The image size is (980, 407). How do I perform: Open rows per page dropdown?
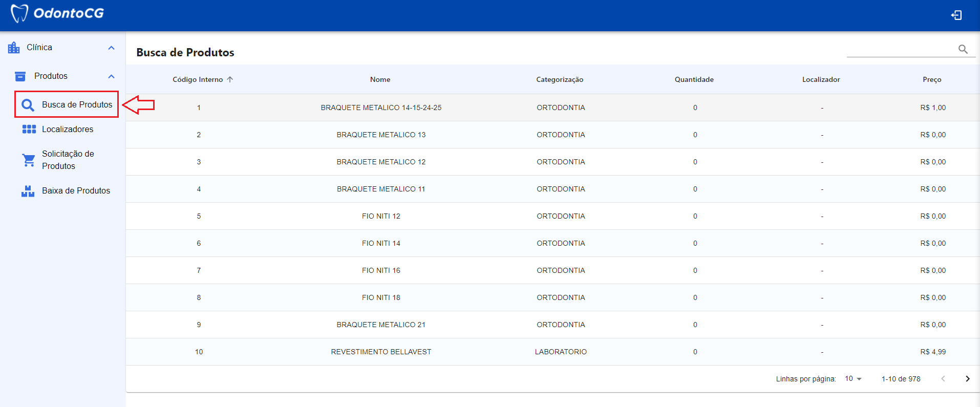(853, 379)
